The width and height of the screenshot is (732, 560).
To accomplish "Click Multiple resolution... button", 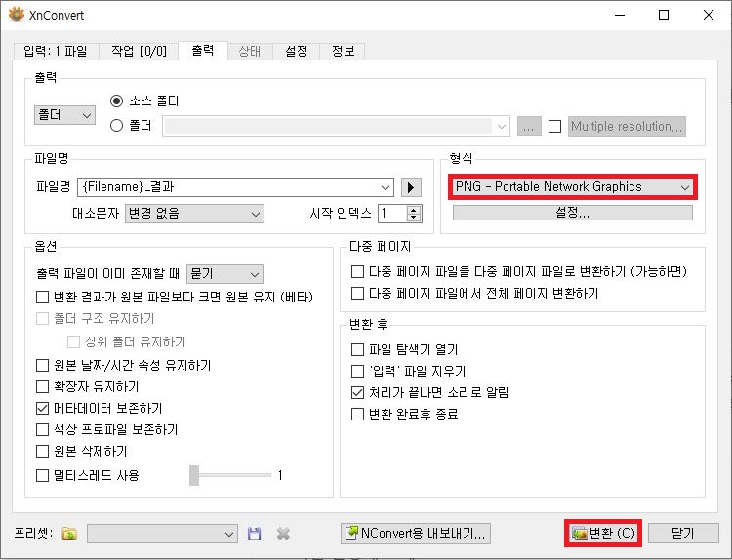I will pyautogui.click(x=627, y=126).
